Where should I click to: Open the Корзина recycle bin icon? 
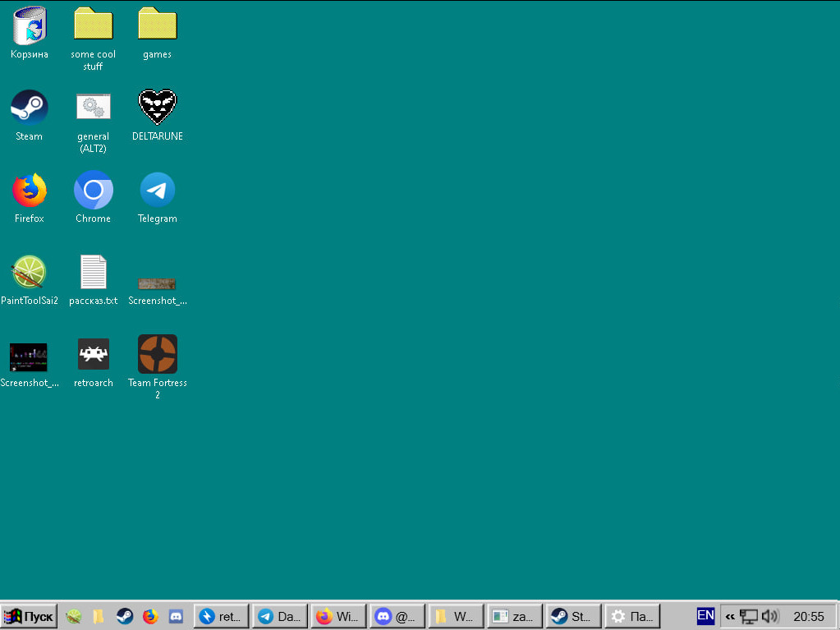[x=29, y=26]
